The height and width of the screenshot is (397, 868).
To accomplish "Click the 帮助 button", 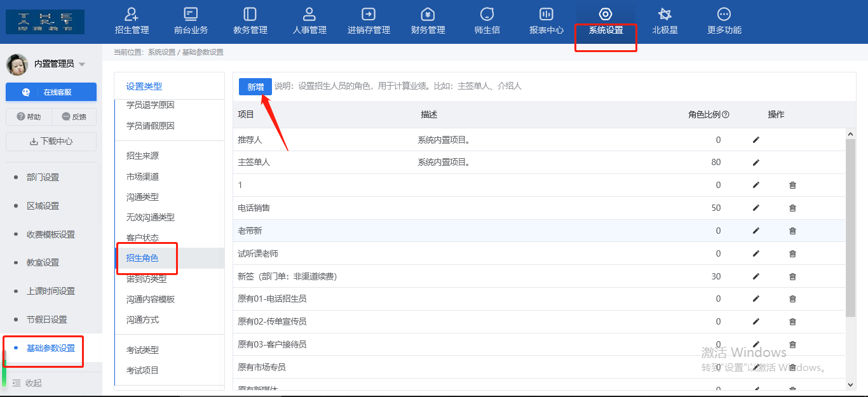I will coord(29,117).
